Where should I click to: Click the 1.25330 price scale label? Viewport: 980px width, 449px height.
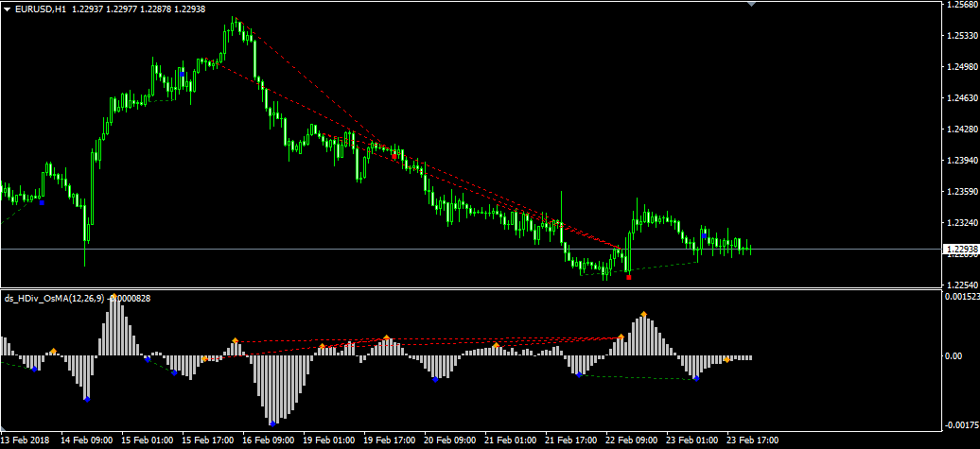[960, 36]
